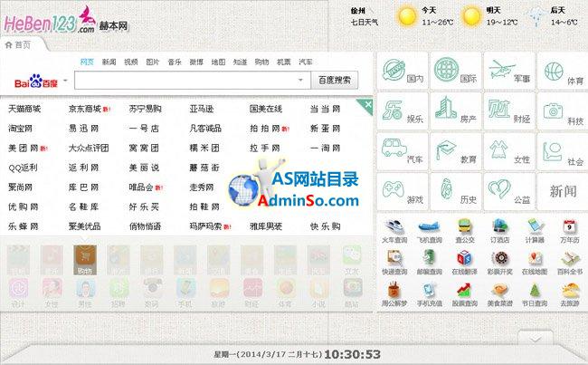Open 订酒店 hotel booking tool

tap(500, 231)
